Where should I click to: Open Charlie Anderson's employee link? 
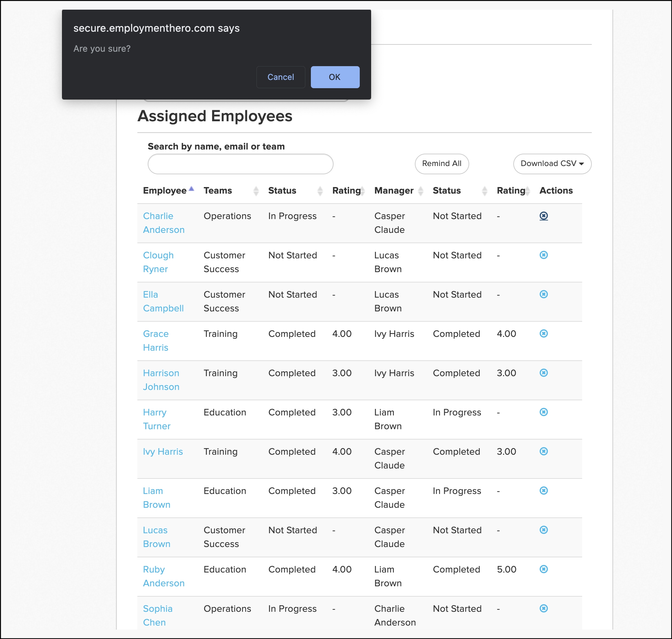164,223
